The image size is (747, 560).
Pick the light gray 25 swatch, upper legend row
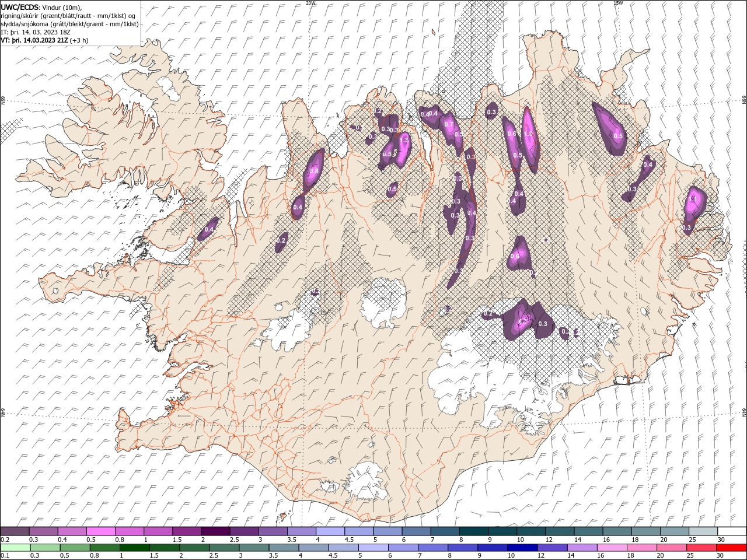[x=703, y=531]
